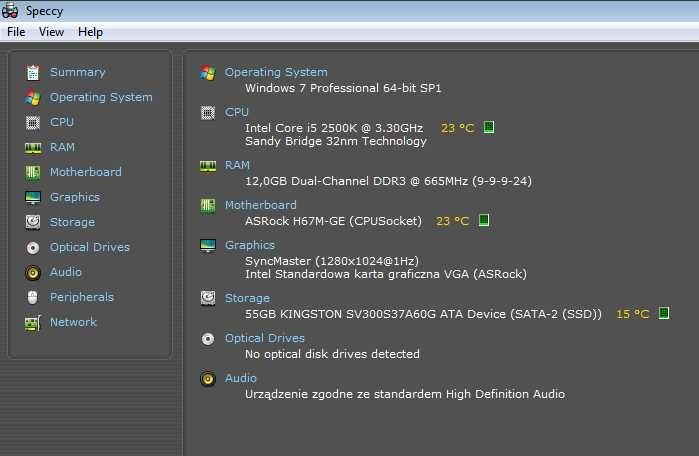Open Peripherals section in the sidebar
Screen dimensions: 699x456
tap(82, 297)
